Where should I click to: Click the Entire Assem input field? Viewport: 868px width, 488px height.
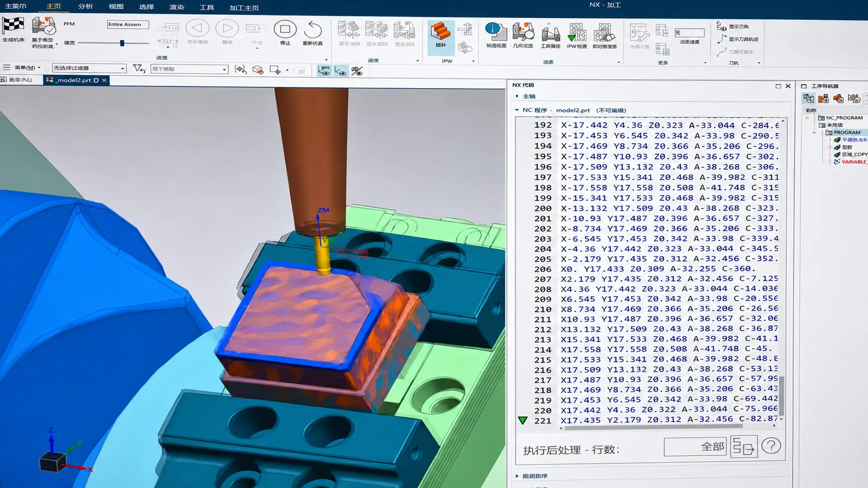click(x=128, y=25)
